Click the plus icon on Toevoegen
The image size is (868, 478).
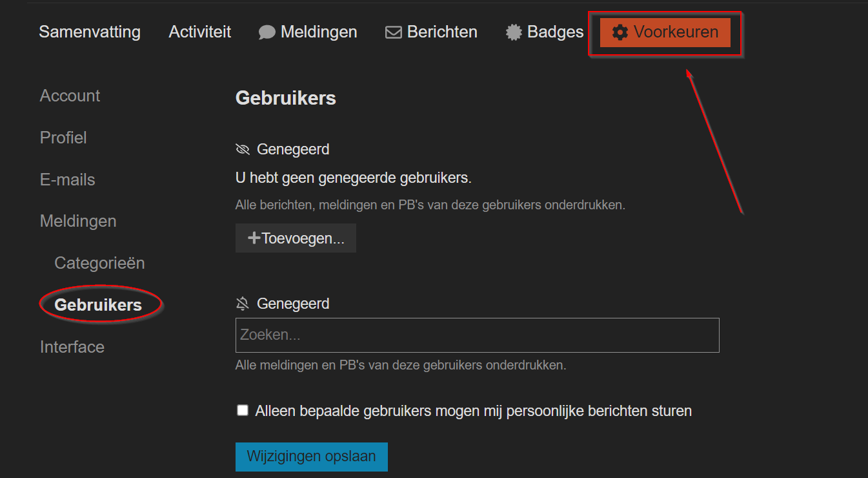254,238
